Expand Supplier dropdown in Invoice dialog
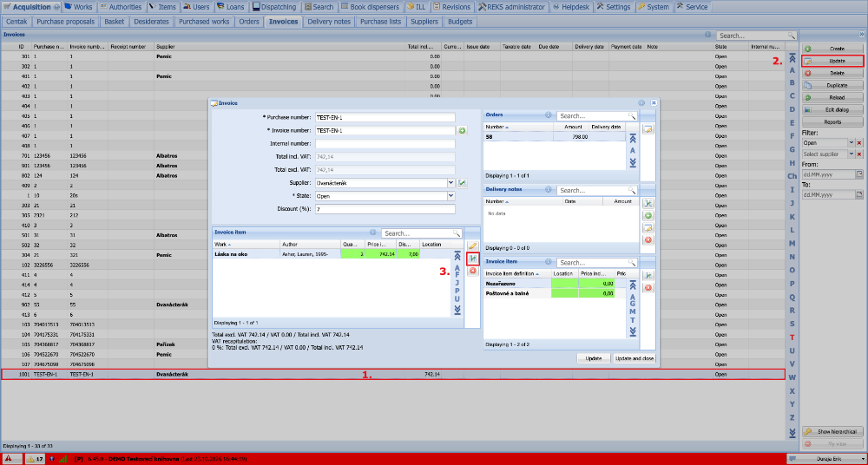This screenshot has height=465, width=868. tap(450, 182)
